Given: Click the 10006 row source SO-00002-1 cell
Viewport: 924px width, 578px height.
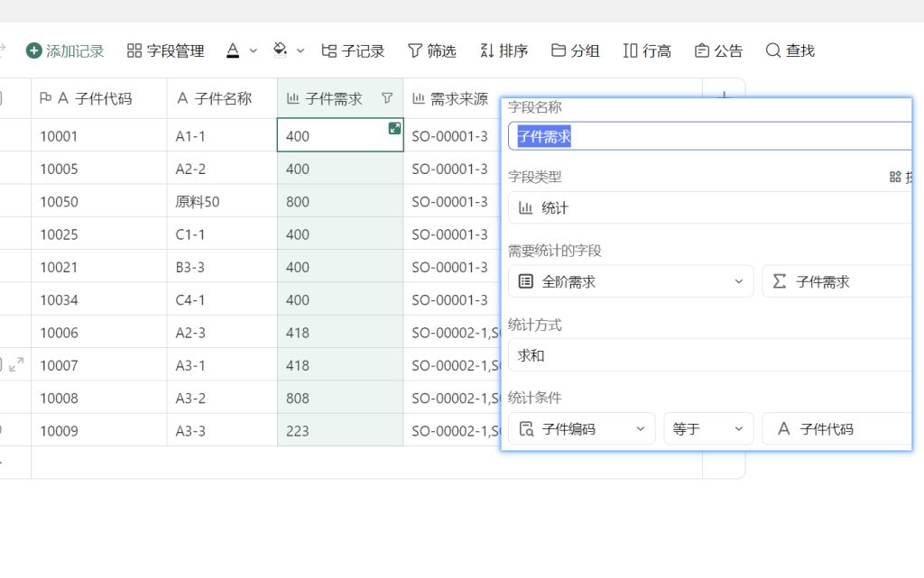Looking at the screenshot, I should click(x=452, y=333).
